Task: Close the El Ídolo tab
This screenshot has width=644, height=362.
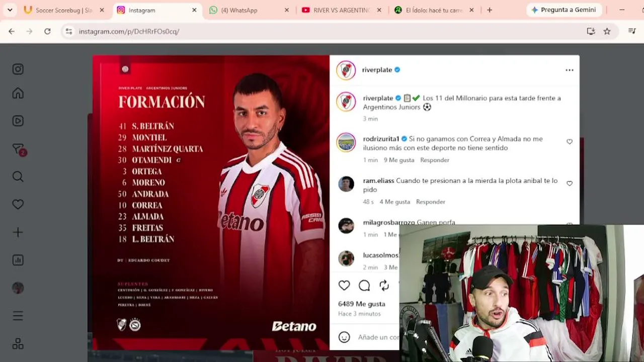Action: pos(471,10)
